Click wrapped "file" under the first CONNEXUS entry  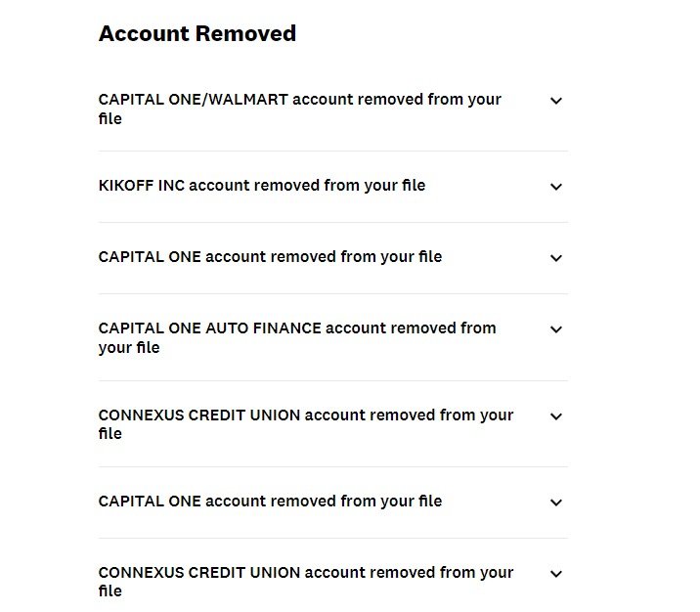[110, 434]
